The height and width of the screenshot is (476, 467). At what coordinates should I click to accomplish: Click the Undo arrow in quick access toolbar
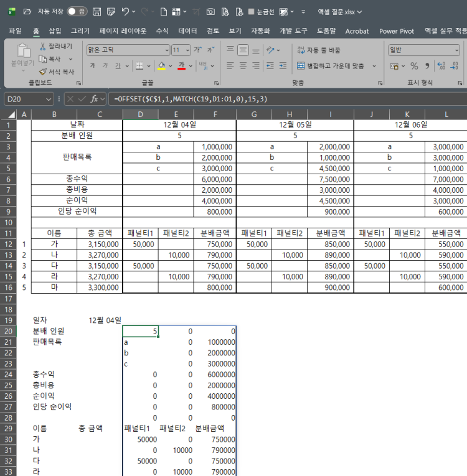(x=126, y=12)
